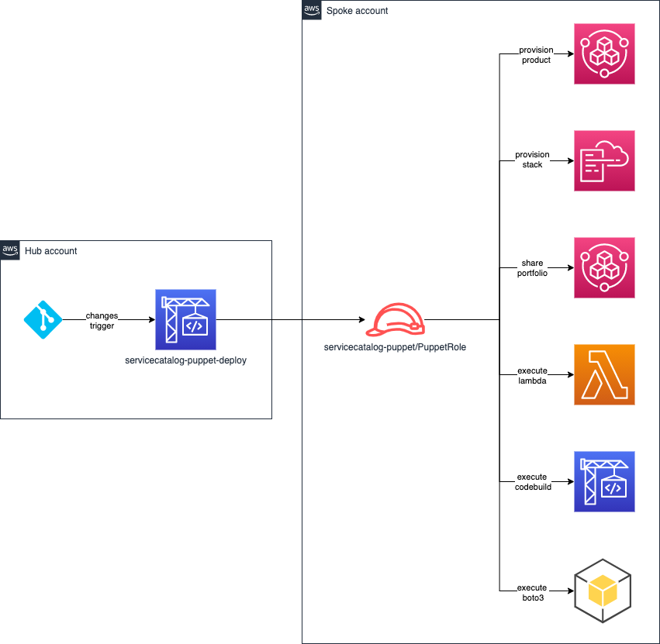
Task: Select the provision product Service Catalog icon
Action: tap(604, 53)
